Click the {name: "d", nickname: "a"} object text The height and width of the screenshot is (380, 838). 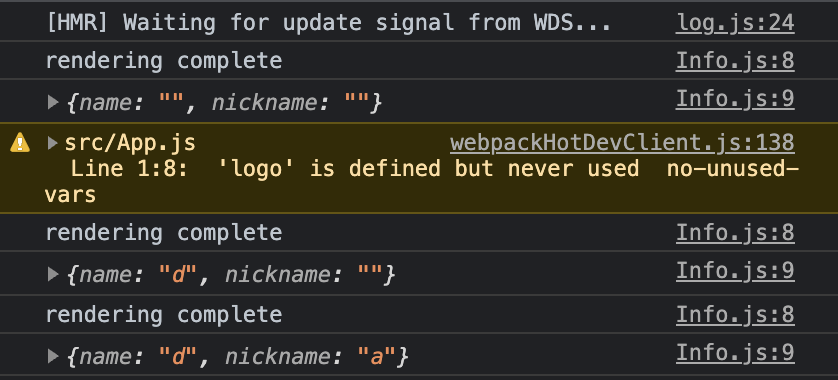coord(237,356)
